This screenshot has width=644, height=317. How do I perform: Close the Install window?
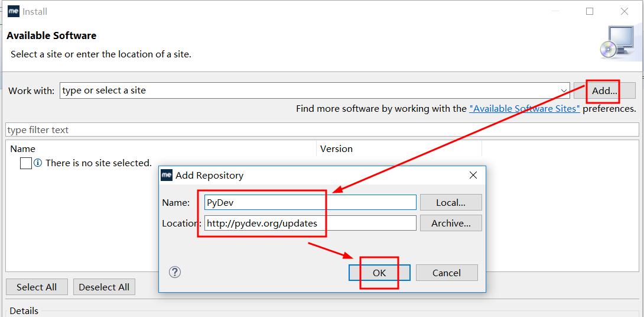tap(625, 11)
